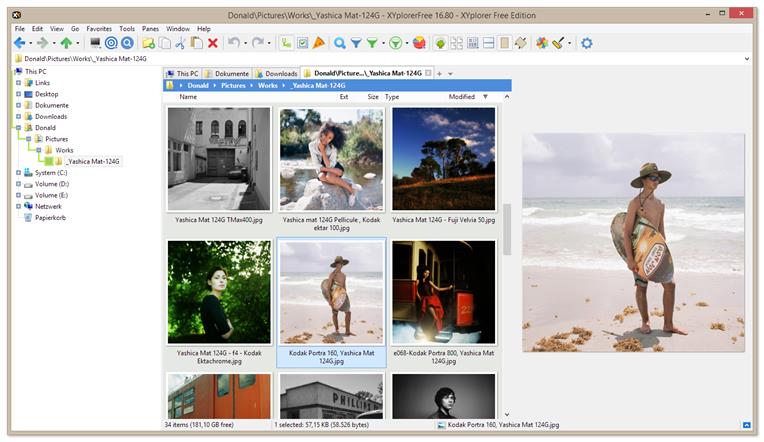Click the yellow brush Color Filters icon
Viewport: 764px width, 442px height.
click(558, 43)
